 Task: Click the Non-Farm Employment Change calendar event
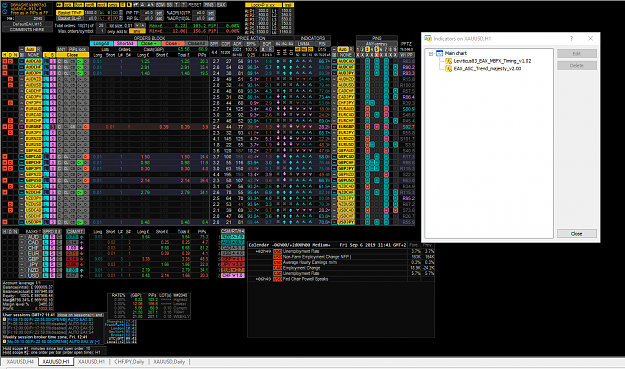click(317, 257)
